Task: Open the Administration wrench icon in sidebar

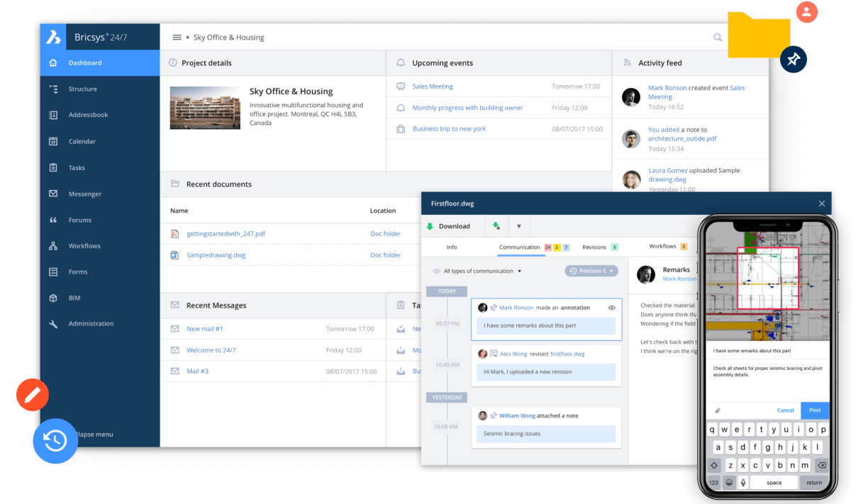Action: 53,324
